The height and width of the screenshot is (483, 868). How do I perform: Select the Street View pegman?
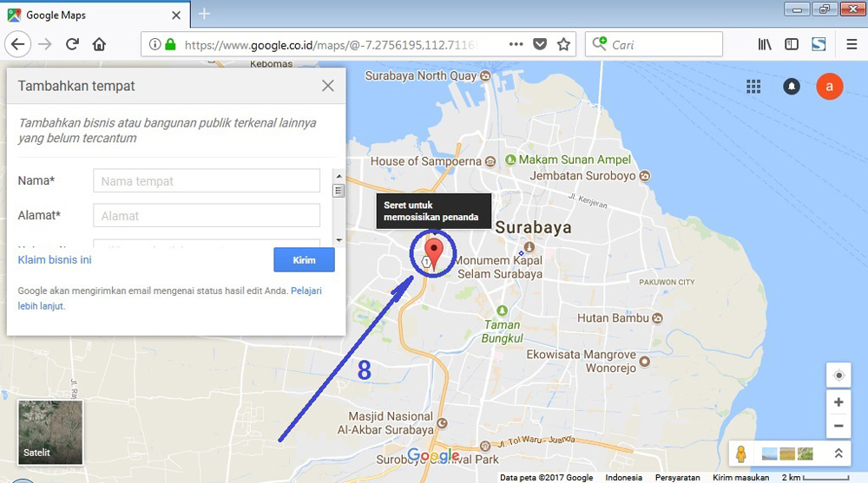[x=741, y=454]
